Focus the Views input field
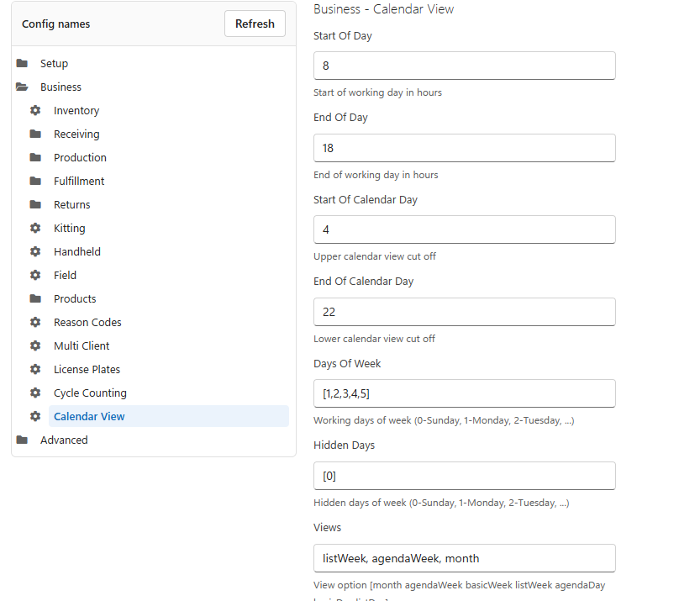 tap(464, 558)
